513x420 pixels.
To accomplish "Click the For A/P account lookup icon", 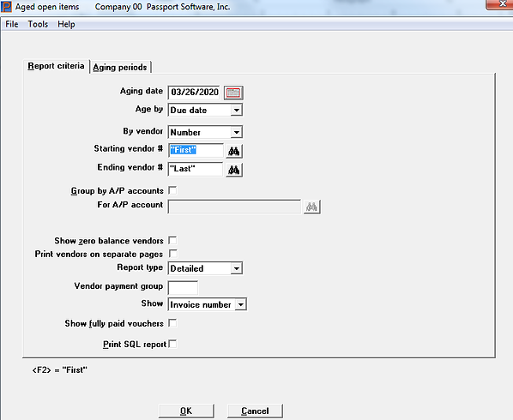I will pos(311,207).
